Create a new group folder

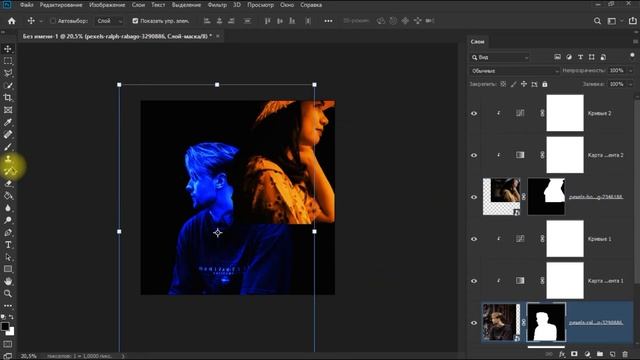point(600,354)
